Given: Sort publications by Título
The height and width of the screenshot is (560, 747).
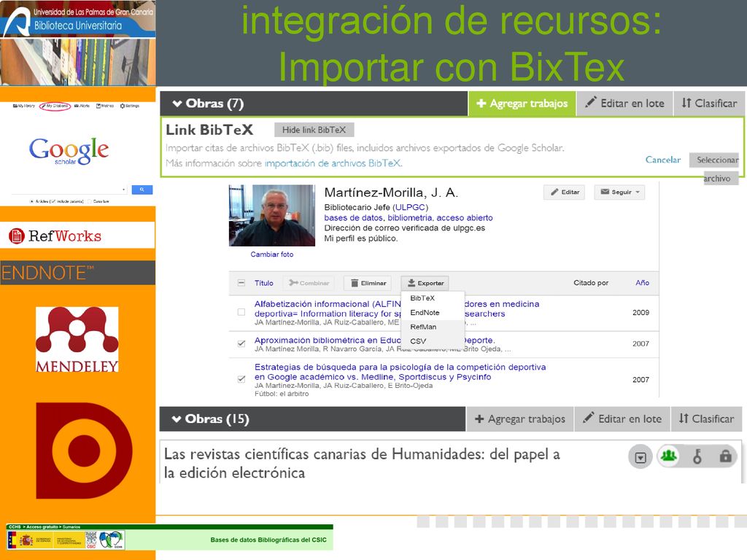Looking at the screenshot, I should (264, 283).
